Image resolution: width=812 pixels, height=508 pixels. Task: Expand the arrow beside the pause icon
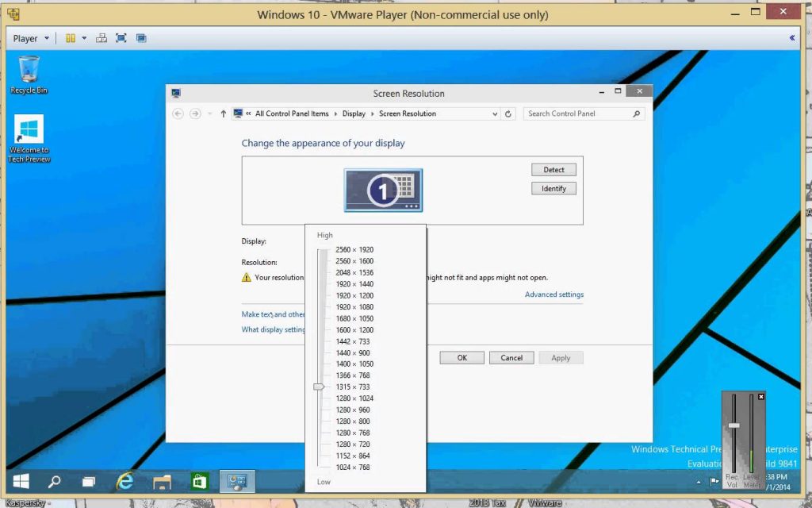coord(84,38)
